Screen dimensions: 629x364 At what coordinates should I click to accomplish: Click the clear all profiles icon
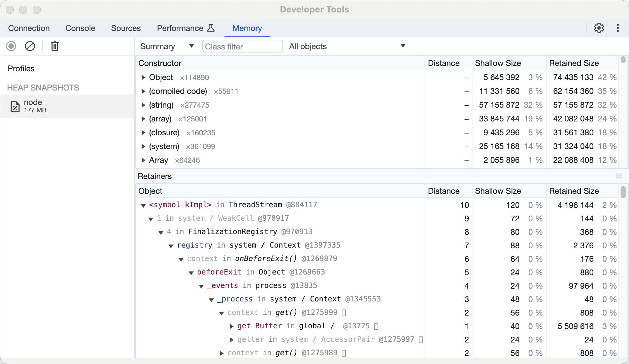(30, 46)
